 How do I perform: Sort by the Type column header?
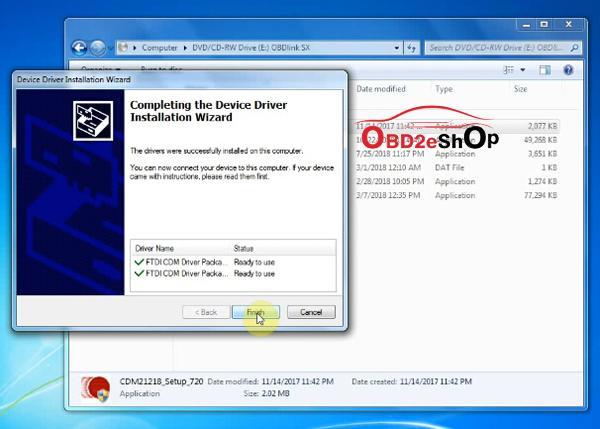tap(444, 89)
